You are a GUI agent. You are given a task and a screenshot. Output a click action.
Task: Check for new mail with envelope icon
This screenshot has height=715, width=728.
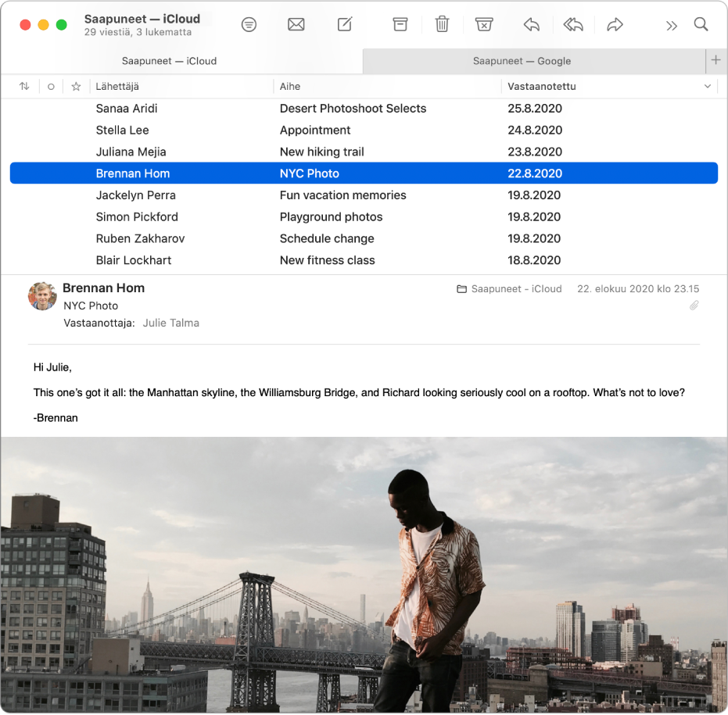tap(296, 25)
